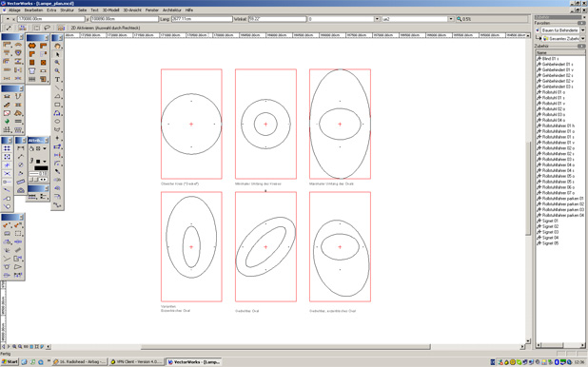Click the line thickness preview in the Attributes palette

click(33, 174)
